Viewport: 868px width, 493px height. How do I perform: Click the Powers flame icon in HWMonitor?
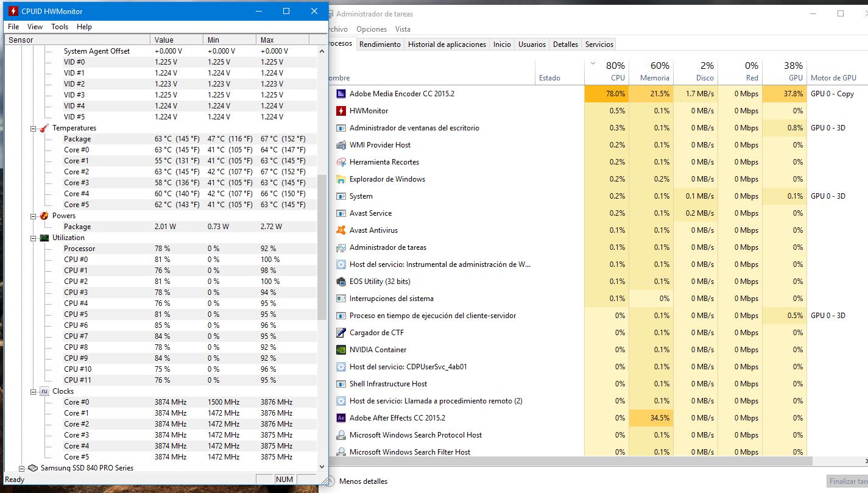(44, 216)
